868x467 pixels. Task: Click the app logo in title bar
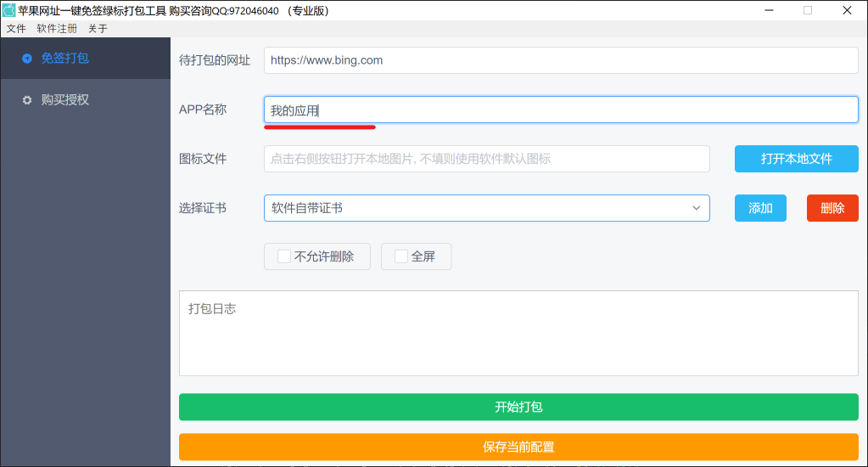[9, 10]
